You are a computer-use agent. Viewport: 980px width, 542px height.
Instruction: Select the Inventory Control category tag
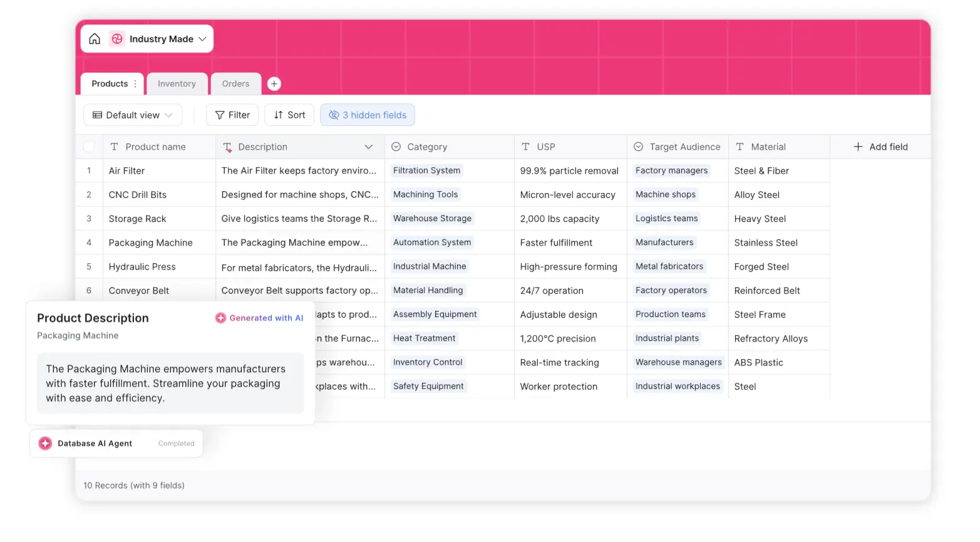pyautogui.click(x=428, y=362)
